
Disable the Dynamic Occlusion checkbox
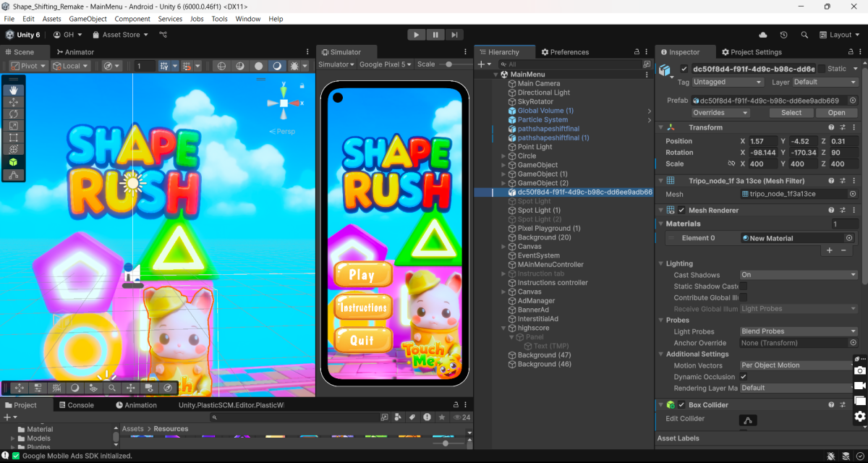pyautogui.click(x=743, y=377)
